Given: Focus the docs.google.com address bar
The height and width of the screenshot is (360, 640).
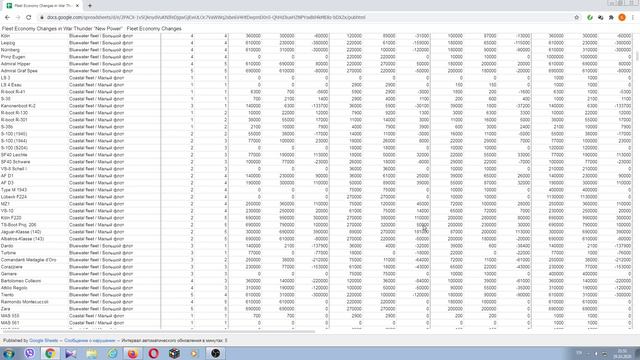Looking at the screenshot, I should [306, 18].
